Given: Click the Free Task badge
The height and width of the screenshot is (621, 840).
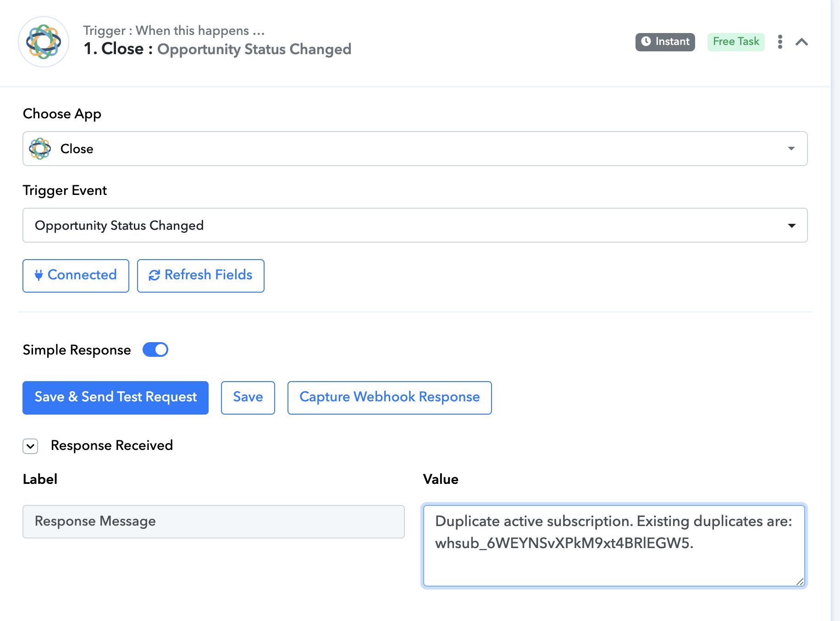Looking at the screenshot, I should click(736, 42).
